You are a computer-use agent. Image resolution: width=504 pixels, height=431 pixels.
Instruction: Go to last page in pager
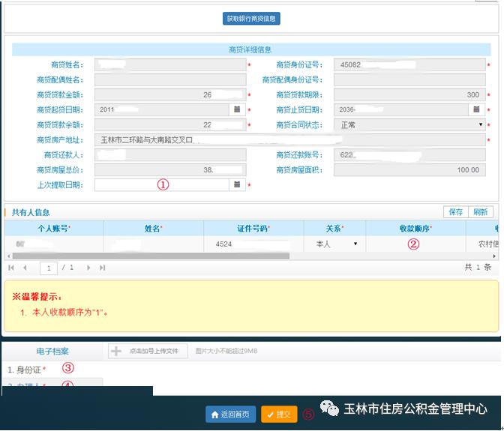click(x=102, y=268)
